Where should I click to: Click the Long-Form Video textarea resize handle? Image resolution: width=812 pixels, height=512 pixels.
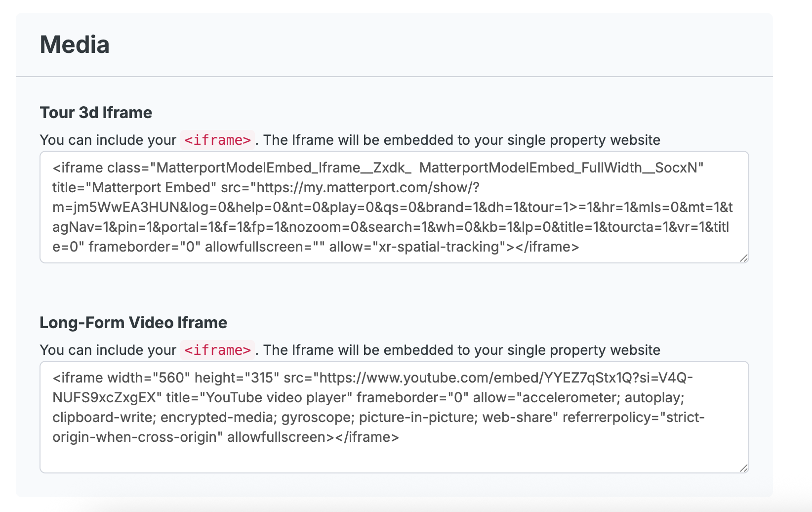[x=744, y=468]
